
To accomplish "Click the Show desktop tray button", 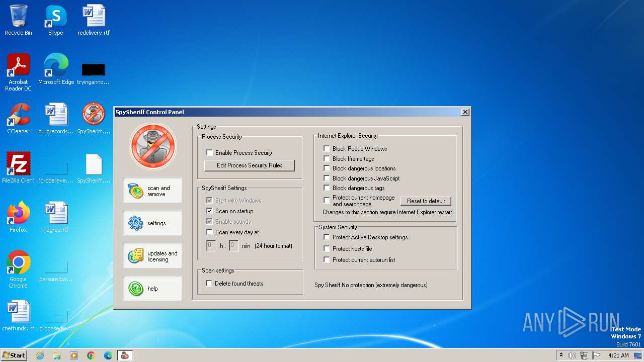I will click(x=638, y=355).
